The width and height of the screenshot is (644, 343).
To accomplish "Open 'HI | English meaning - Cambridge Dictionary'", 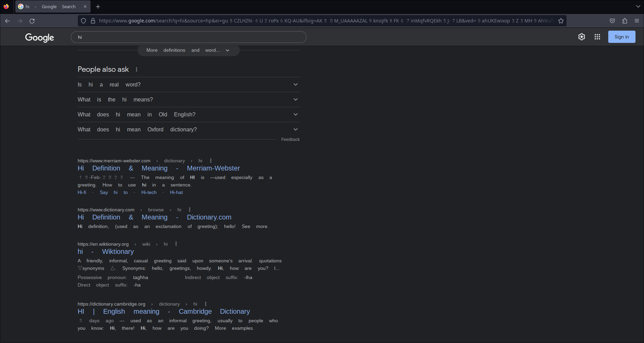I will point(164,311).
